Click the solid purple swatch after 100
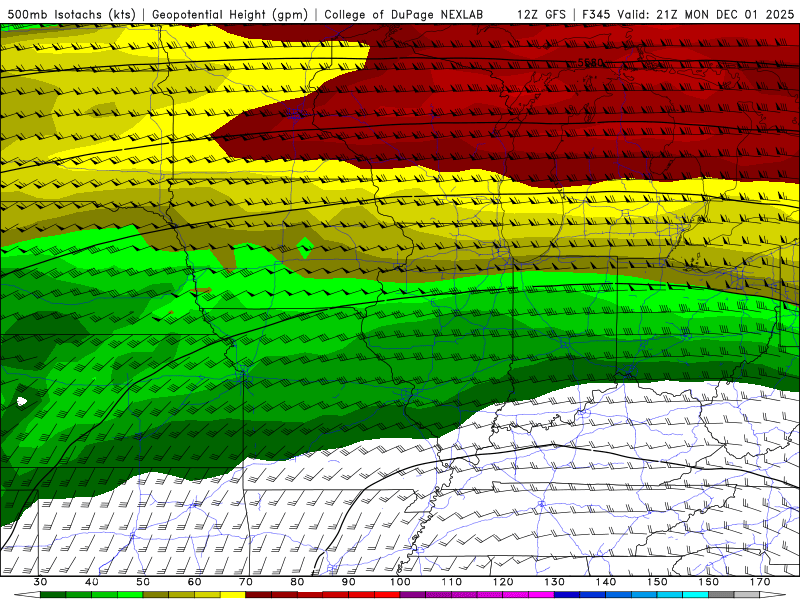The width and height of the screenshot is (800, 600). 413,595
